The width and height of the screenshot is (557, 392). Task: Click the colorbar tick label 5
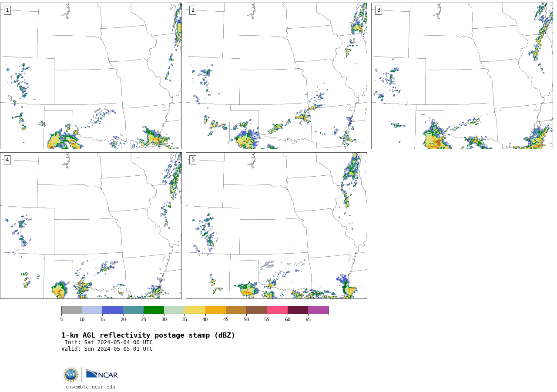pyautogui.click(x=61, y=320)
